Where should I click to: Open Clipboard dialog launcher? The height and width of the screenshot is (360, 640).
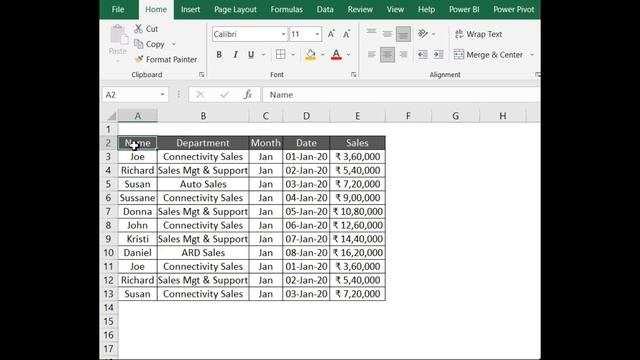202,75
